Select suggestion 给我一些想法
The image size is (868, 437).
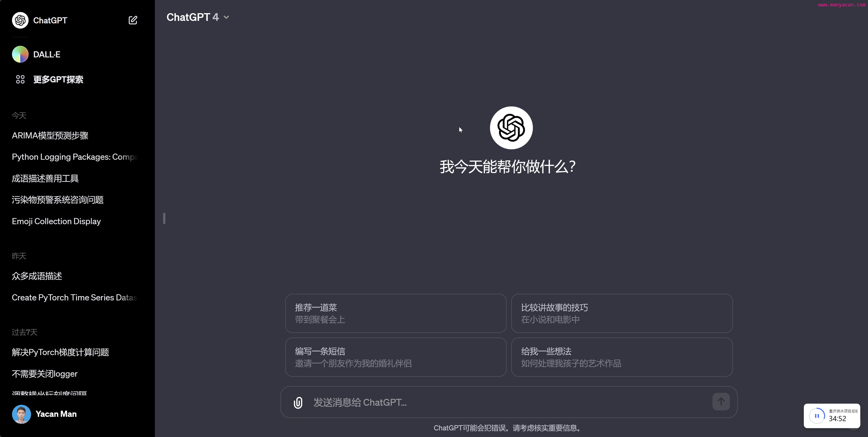(622, 357)
